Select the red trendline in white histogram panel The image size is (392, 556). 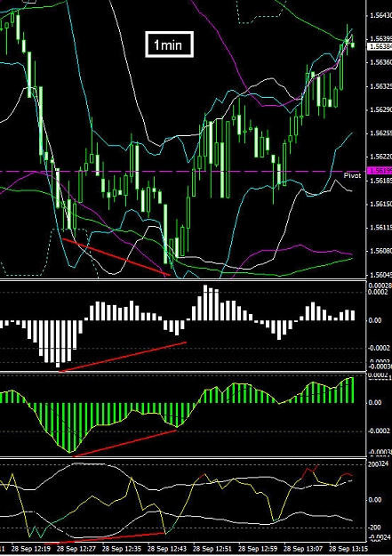(123, 357)
